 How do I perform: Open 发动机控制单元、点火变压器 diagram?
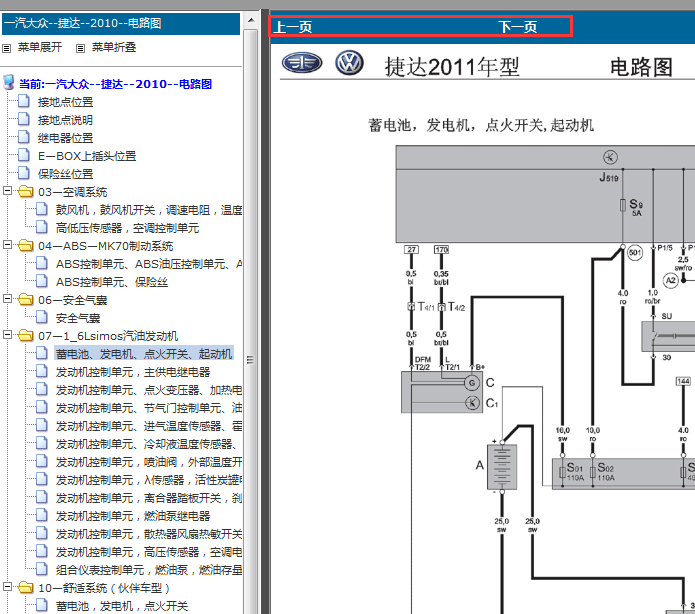tap(148, 390)
